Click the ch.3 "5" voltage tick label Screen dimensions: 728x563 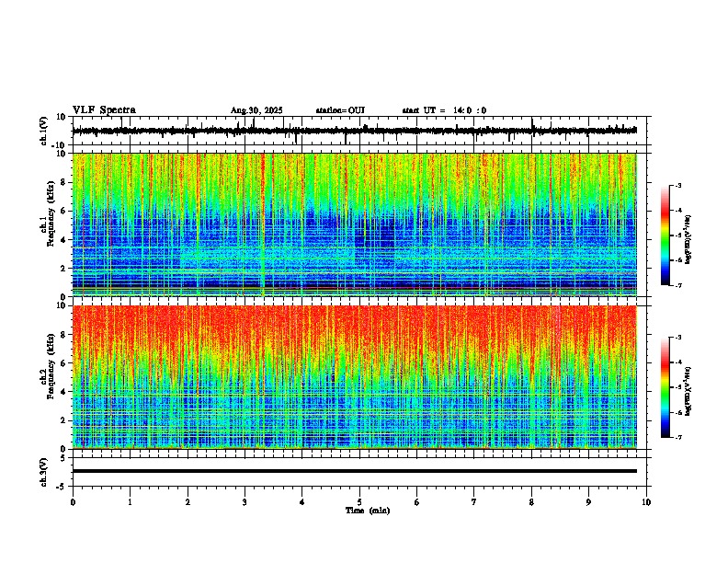tap(64, 458)
